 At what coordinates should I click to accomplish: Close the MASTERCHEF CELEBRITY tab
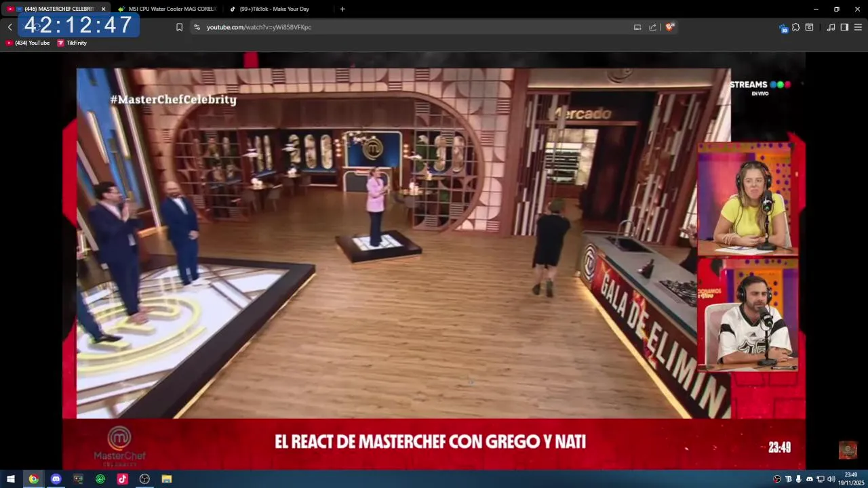pos(103,9)
